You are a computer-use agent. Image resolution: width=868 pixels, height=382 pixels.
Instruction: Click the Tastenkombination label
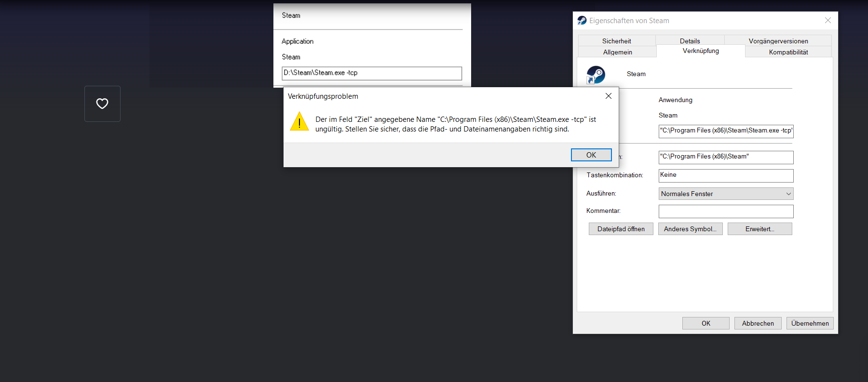click(x=615, y=175)
